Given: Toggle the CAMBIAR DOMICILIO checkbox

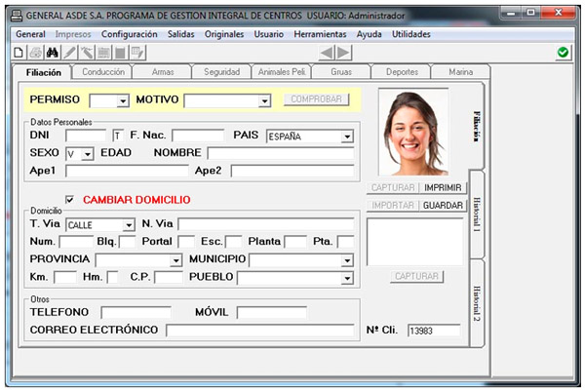Looking at the screenshot, I should point(69,200).
